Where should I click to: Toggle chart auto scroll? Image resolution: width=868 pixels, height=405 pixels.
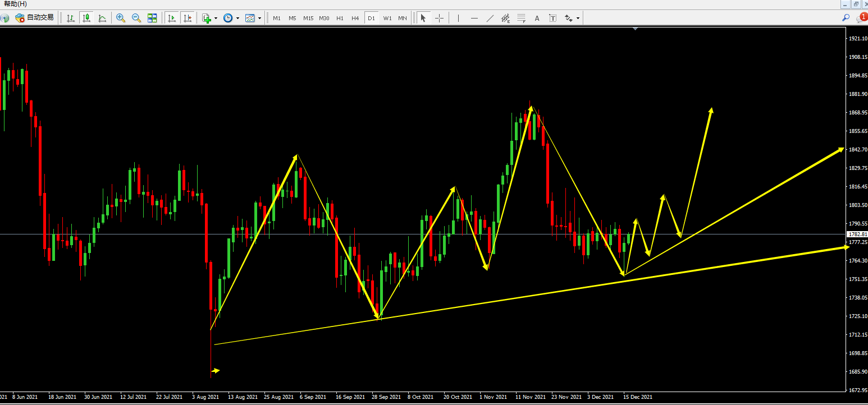pyautogui.click(x=172, y=18)
